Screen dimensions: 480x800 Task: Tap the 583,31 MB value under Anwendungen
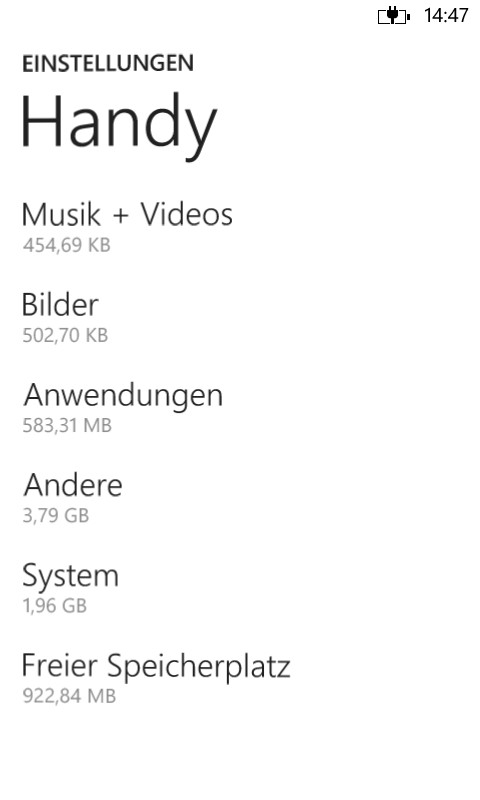(x=67, y=426)
